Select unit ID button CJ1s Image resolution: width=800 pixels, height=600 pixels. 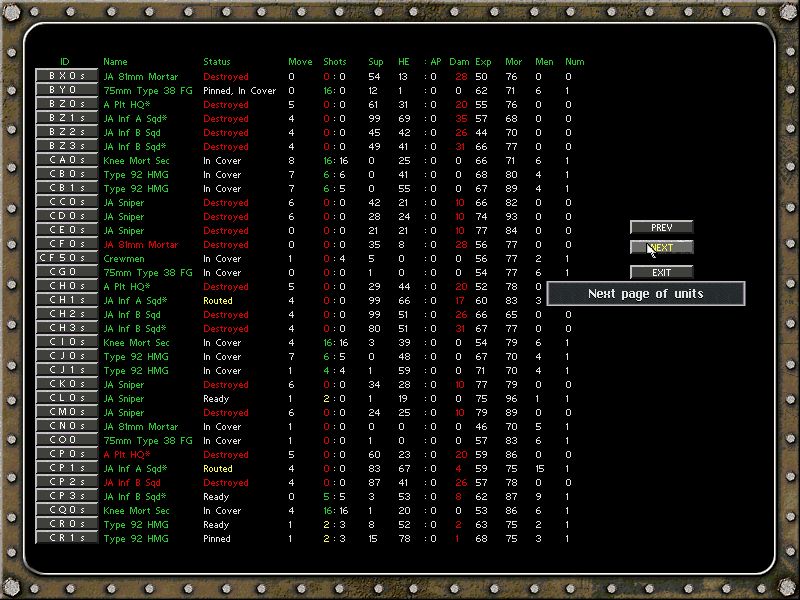[x=66, y=370]
